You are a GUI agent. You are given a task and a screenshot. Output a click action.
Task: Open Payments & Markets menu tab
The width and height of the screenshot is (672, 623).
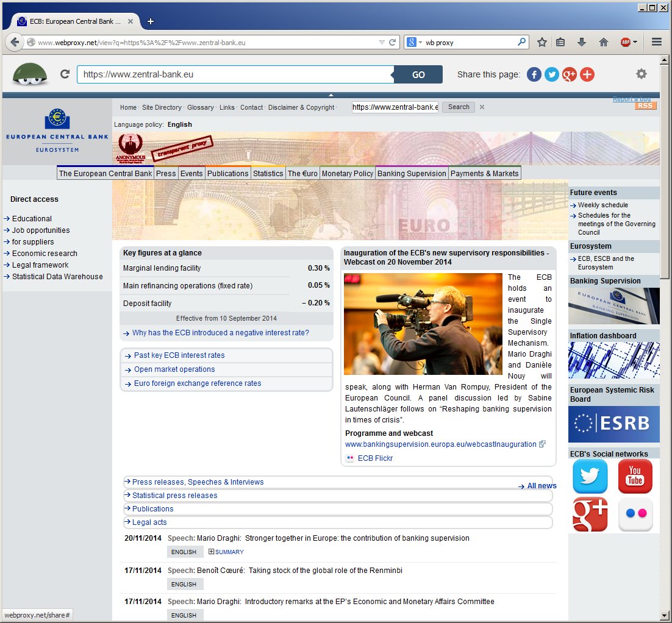(484, 173)
